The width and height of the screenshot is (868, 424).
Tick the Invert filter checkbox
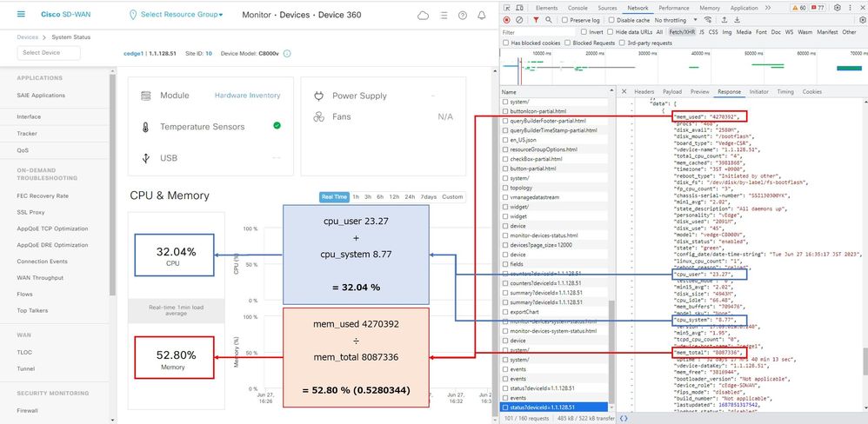tap(584, 32)
